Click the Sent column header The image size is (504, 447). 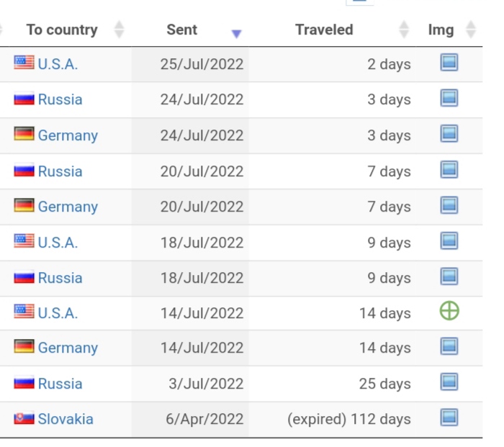coord(181,30)
